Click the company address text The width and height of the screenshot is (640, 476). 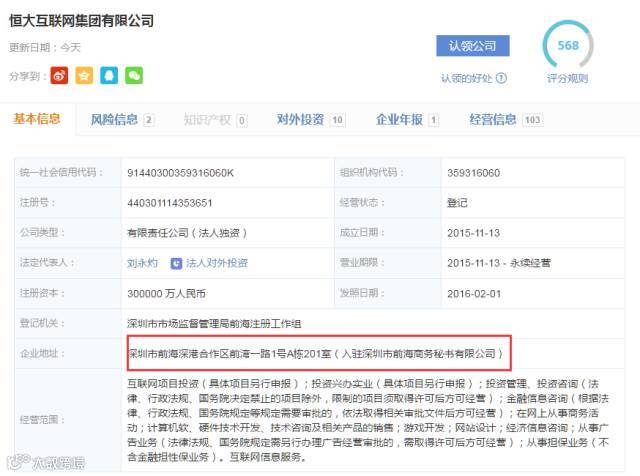[x=316, y=354]
